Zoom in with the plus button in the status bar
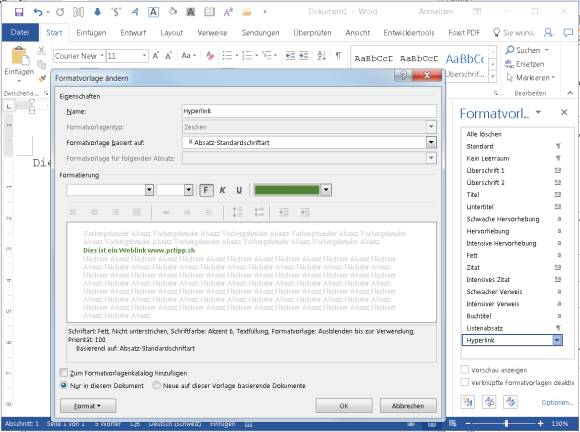This screenshot has height=432, width=580. pyautogui.click(x=541, y=423)
